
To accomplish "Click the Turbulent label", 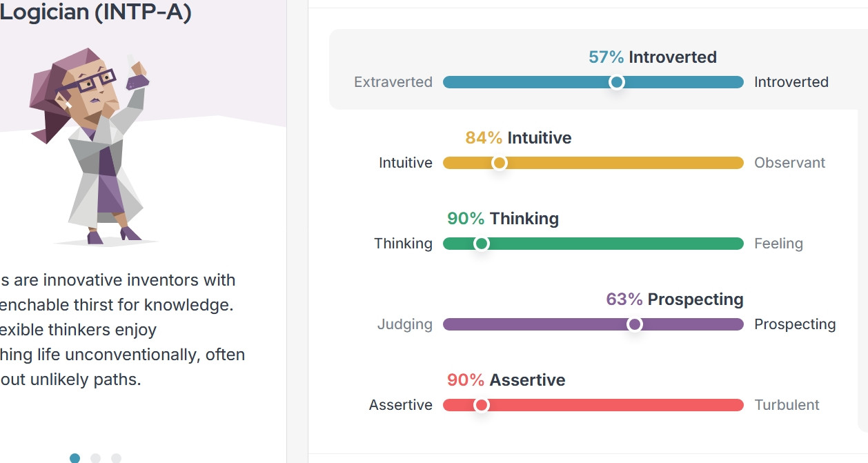I will click(x=787, y=405).
